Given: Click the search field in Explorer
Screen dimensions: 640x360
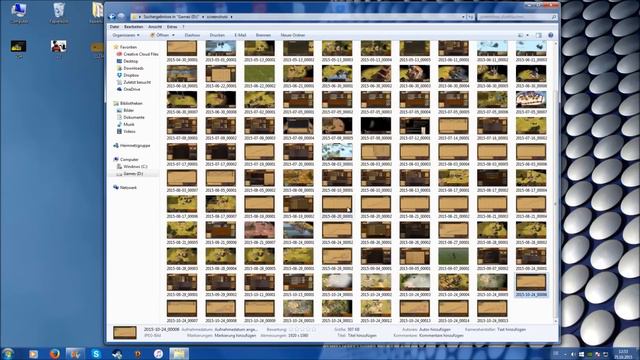Looking at the screenshot, I should click(x=517, y=17).
